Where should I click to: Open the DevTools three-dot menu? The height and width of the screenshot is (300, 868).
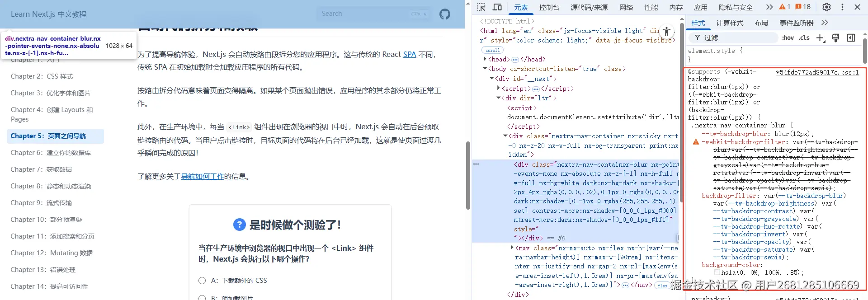[842, 7]
